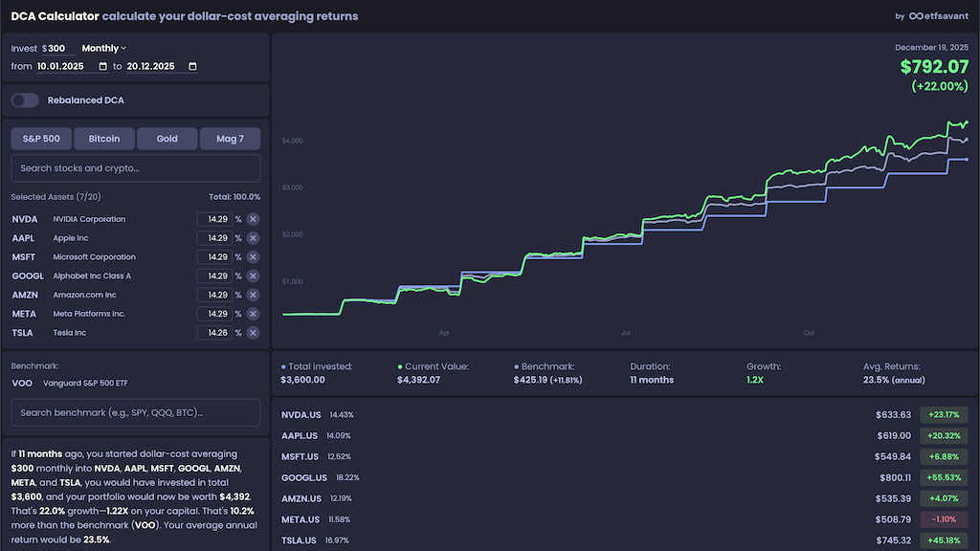Remove Tesla Inc from selected assets
980x551 pixels.
point(252,333)
